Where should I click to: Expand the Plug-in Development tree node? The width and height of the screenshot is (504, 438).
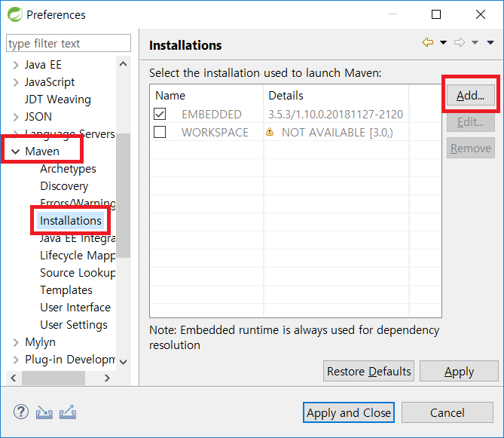[16, 360]
